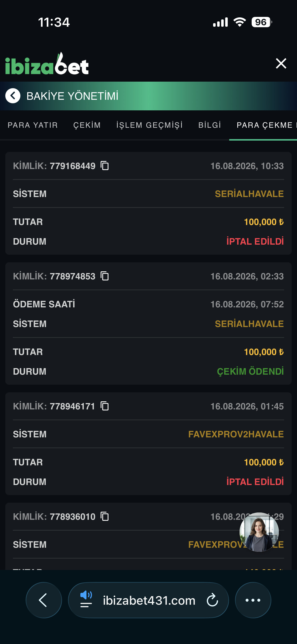Tap the ibizabet431.com address field
Image resolution: width=297 pixels, height=644 pixels.
pos(149,600)
